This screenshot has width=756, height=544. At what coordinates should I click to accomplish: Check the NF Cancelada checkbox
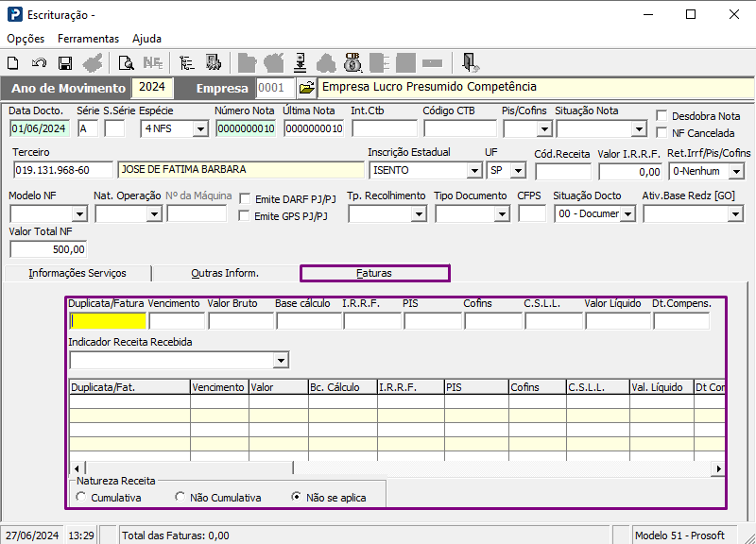click(x=662, y=133)
